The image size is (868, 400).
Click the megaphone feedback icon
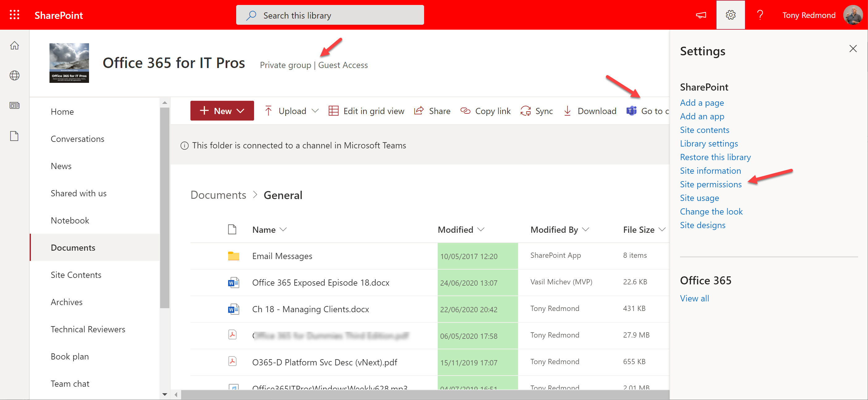point(701,15)
